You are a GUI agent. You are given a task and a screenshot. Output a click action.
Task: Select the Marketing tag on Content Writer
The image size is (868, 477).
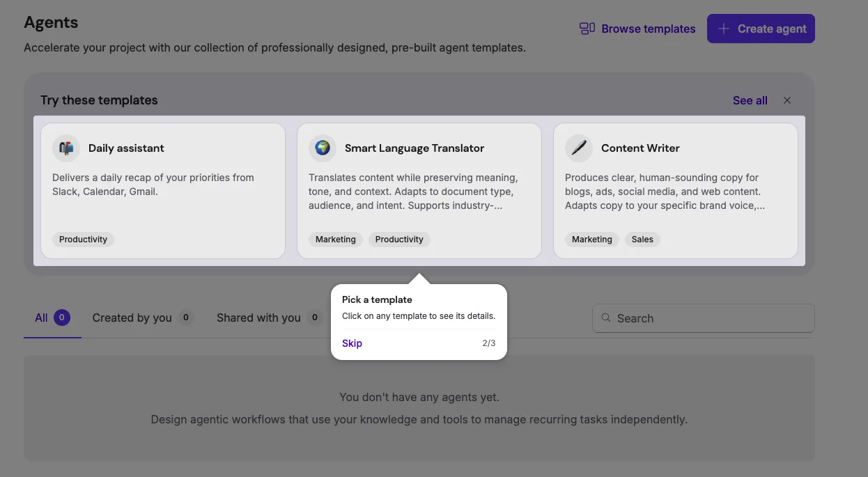[x=591, y=239]
